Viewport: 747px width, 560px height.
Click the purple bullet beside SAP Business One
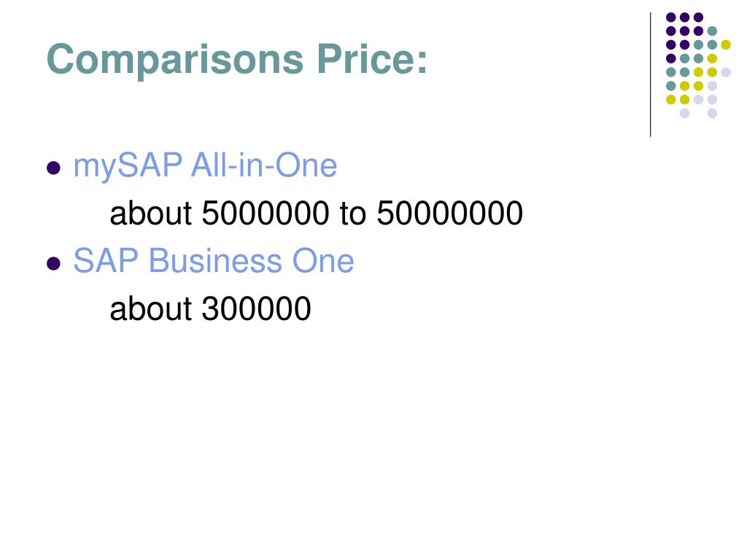tap(53, 263)
